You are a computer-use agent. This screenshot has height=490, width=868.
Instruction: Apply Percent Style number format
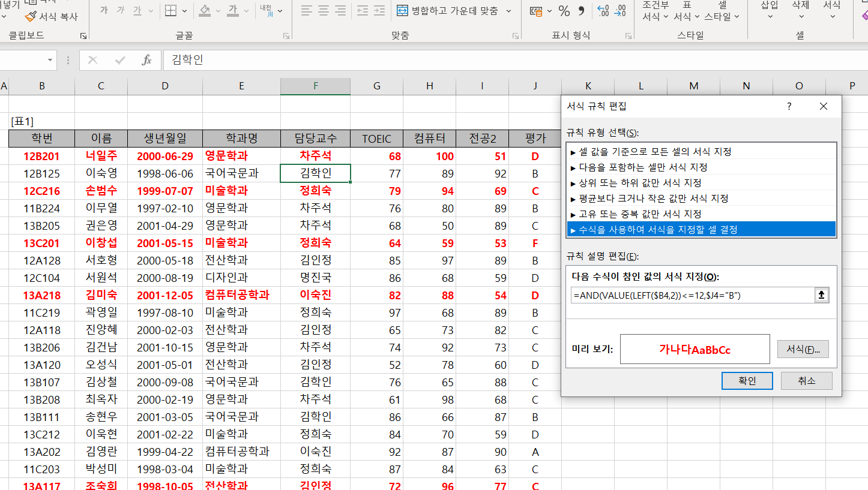click(x=564, y=11)
